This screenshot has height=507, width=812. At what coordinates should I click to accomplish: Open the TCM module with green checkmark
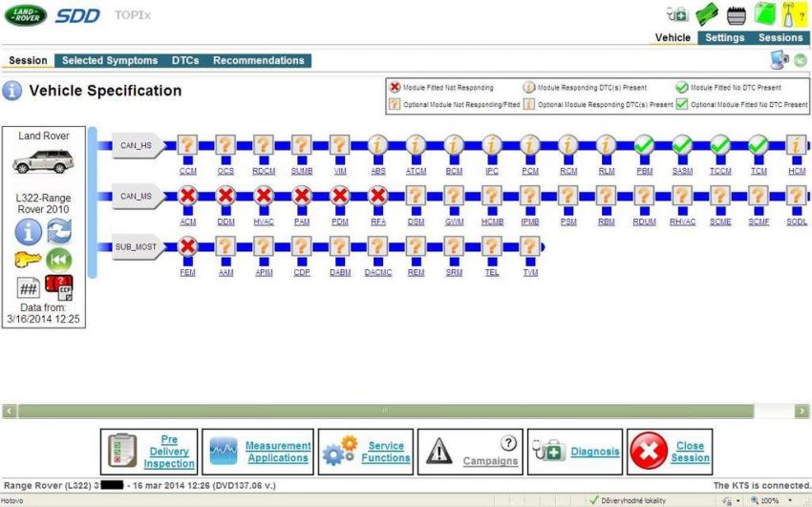758,146
